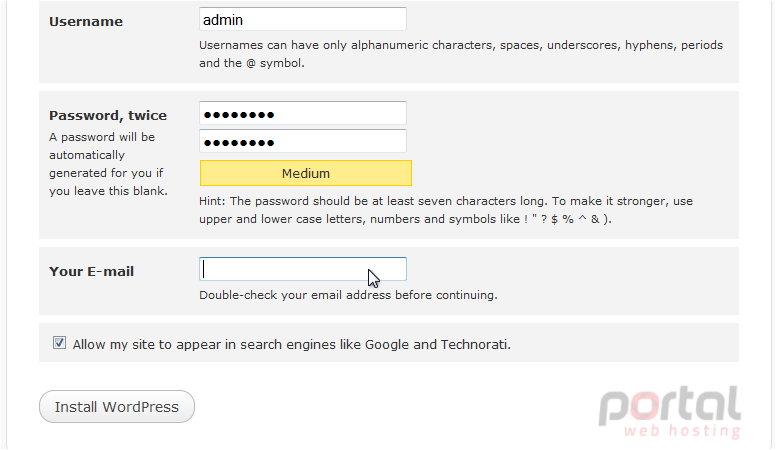Click 'Double-check your email address before continuing.' text
This screenshot has width=776, height=450.
[x=348, y=295]
